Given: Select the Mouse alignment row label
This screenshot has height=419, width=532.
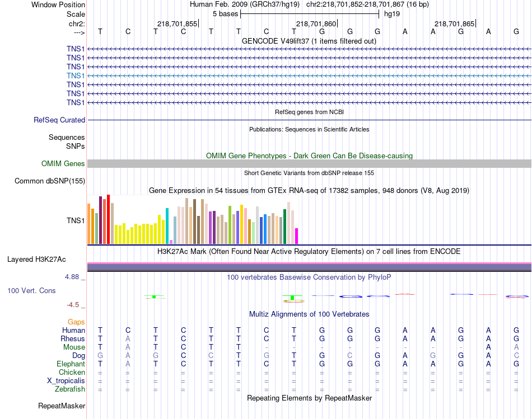Looking at the screenshot, I should [x=74, y=347].
